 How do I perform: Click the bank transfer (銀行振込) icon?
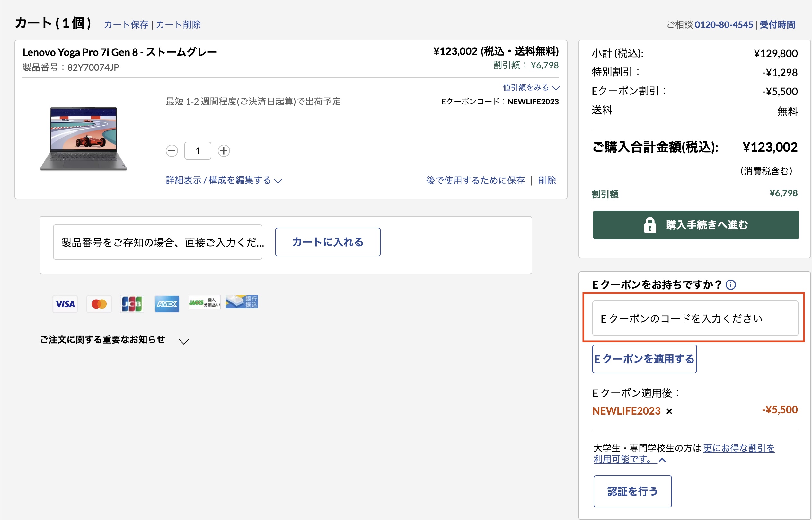(x=242, y=301)
